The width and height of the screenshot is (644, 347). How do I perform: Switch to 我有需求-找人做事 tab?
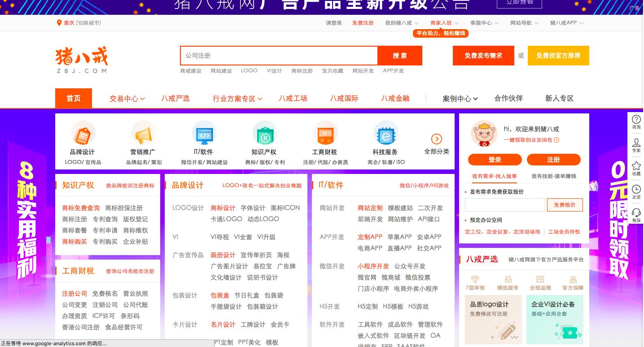[x=494, y=176]
